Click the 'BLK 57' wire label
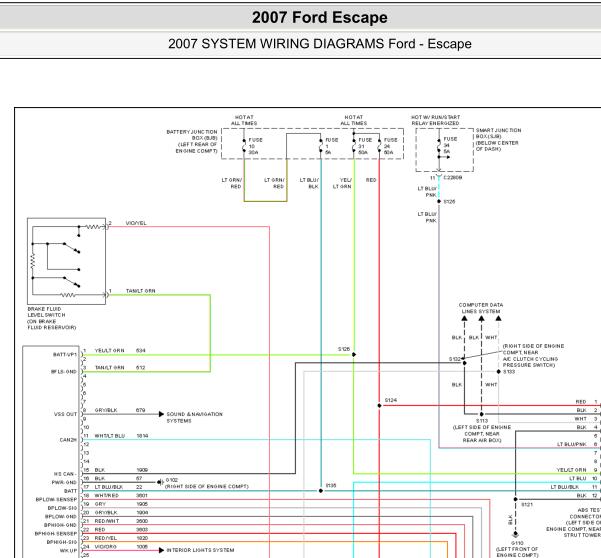Image resolution: width=601 pixels, height=558 pixels. point(118,478)
